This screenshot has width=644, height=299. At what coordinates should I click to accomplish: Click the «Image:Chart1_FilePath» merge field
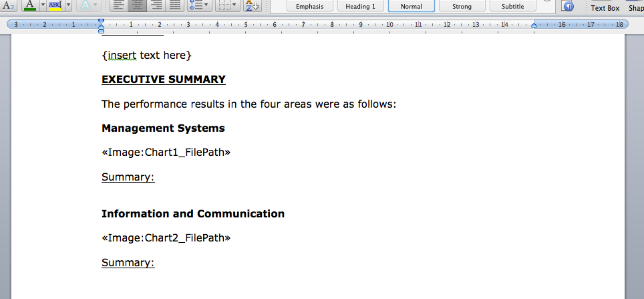coord(166,153)
